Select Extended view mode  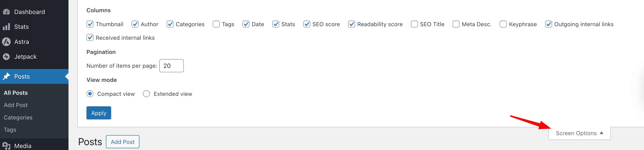click(146, 94)
